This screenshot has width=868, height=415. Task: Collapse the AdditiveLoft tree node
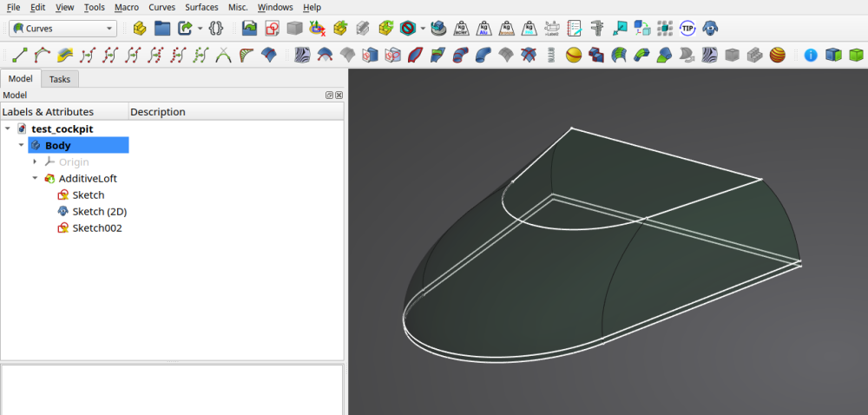click(35, 179)
